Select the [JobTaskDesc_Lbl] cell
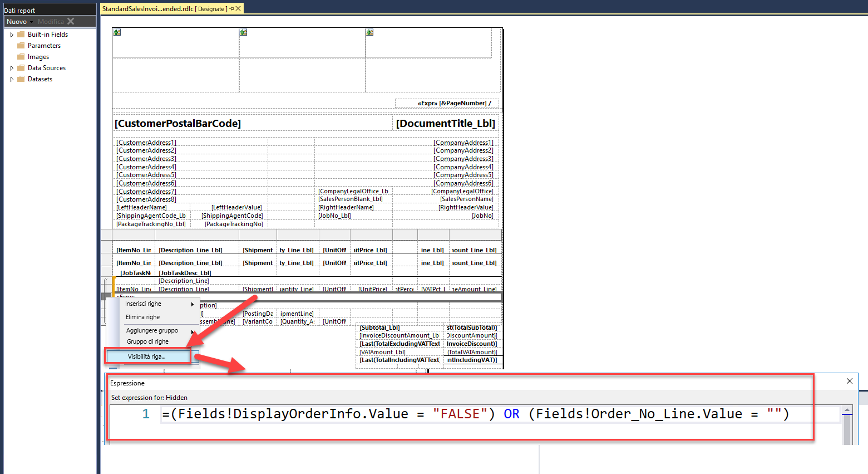The height and width of the screenshot is (474, 868). 197,273
